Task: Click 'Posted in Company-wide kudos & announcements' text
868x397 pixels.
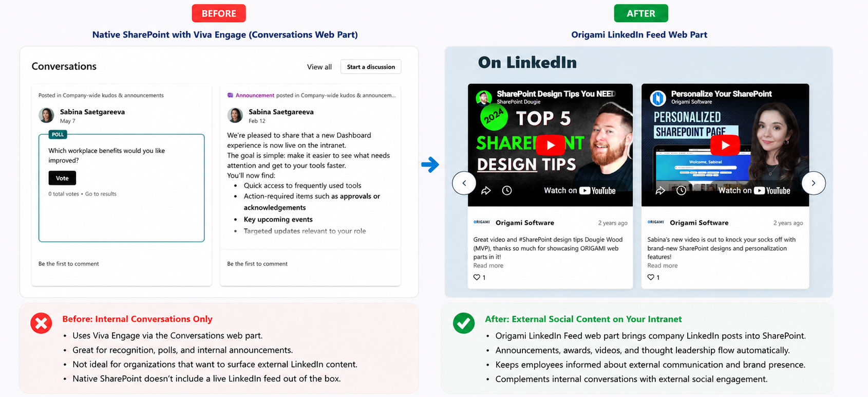Action: [101, 95]
